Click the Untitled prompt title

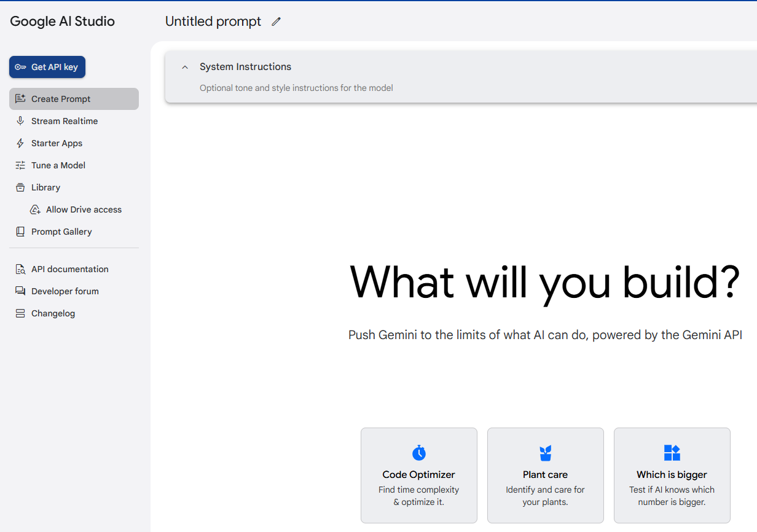(213, 22)
